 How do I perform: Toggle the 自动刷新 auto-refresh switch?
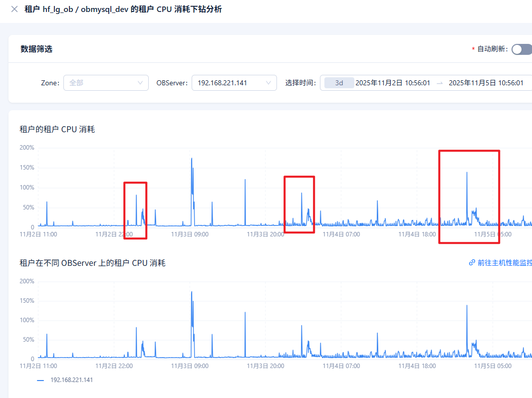(522, 49)
